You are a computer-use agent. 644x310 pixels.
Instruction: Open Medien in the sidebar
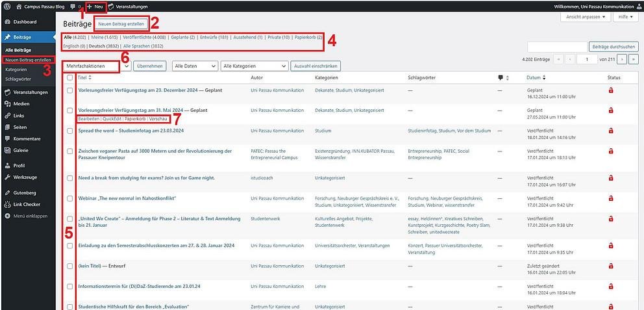(x=21, y=103)
